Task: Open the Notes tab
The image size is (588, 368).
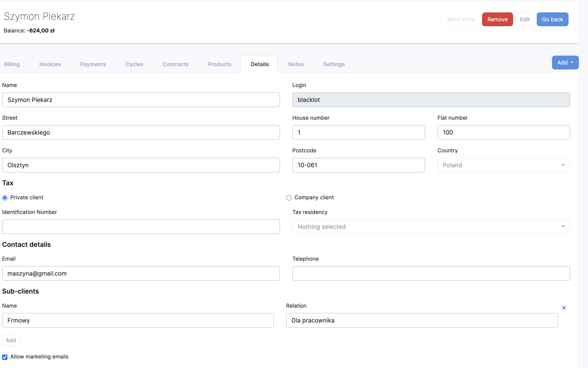Action: (x=296, y=64)
